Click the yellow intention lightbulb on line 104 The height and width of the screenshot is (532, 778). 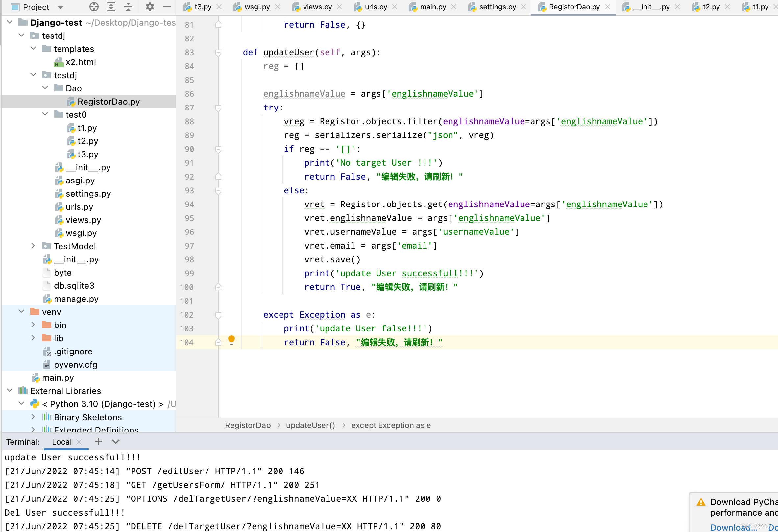tap(231, 340)
